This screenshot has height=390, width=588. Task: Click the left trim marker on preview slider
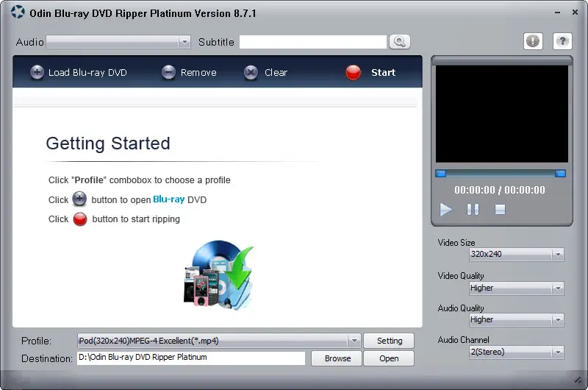click(x=440, y=174)
